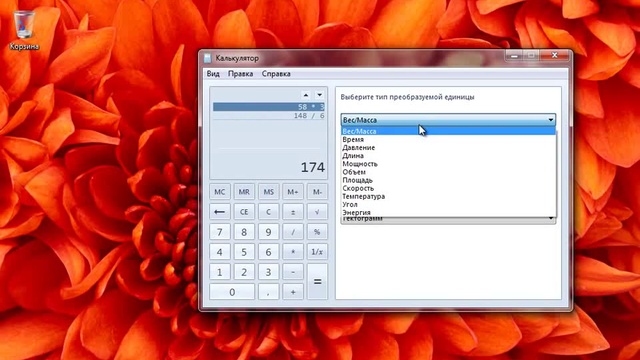Click the history up arrow
The width and height of the screenshot is (640, 360).
[306, 95]
